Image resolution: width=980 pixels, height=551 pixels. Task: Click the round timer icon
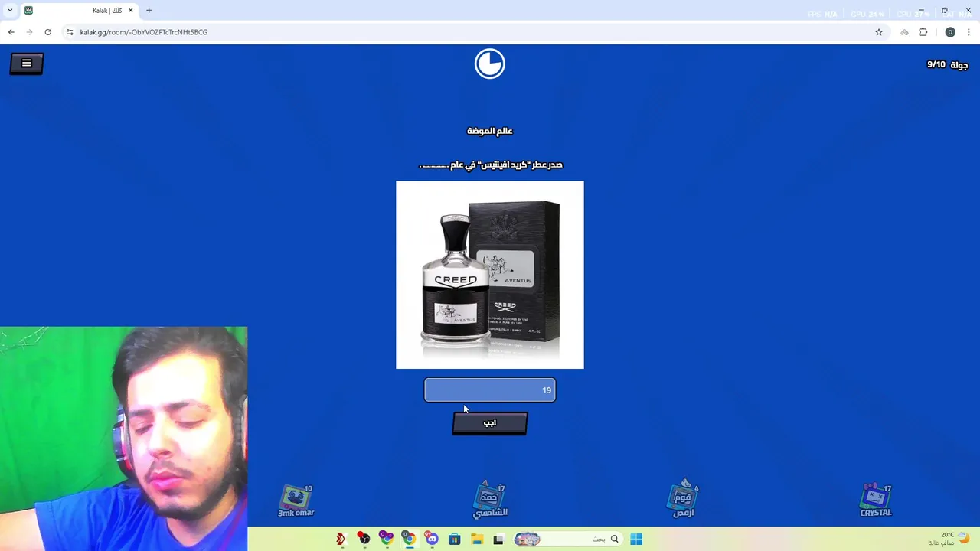490,64
